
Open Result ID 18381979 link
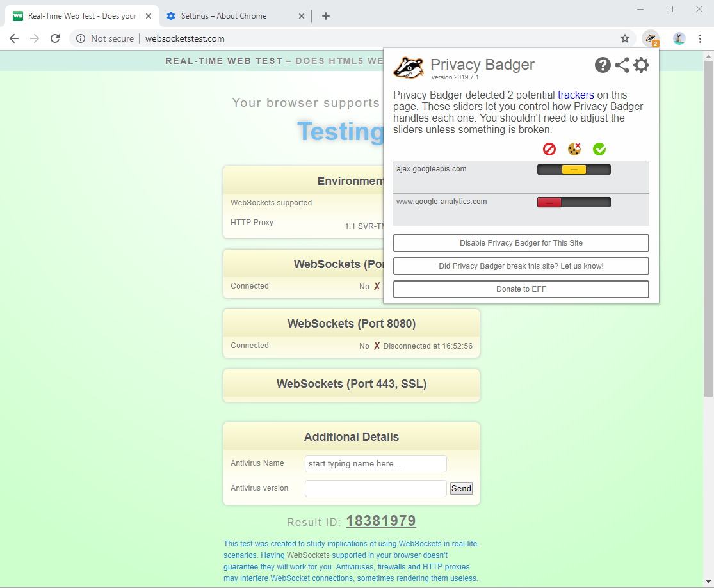[x=381, y=521]
